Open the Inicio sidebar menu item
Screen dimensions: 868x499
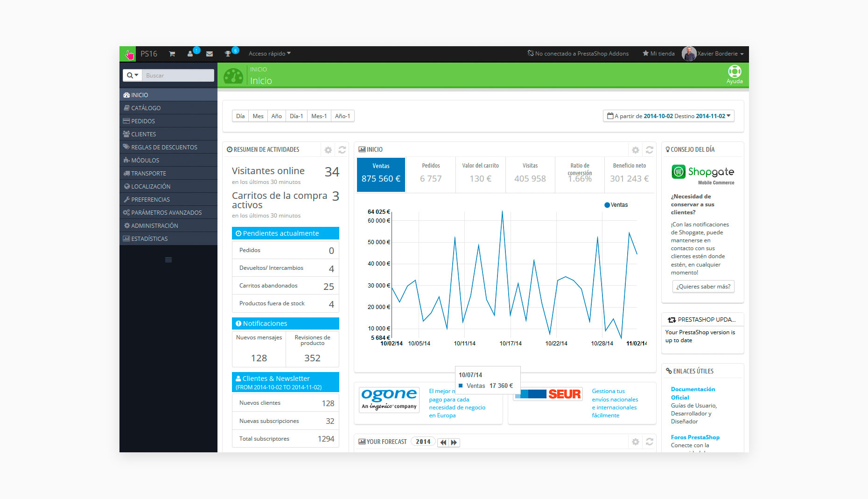point(168,95)
